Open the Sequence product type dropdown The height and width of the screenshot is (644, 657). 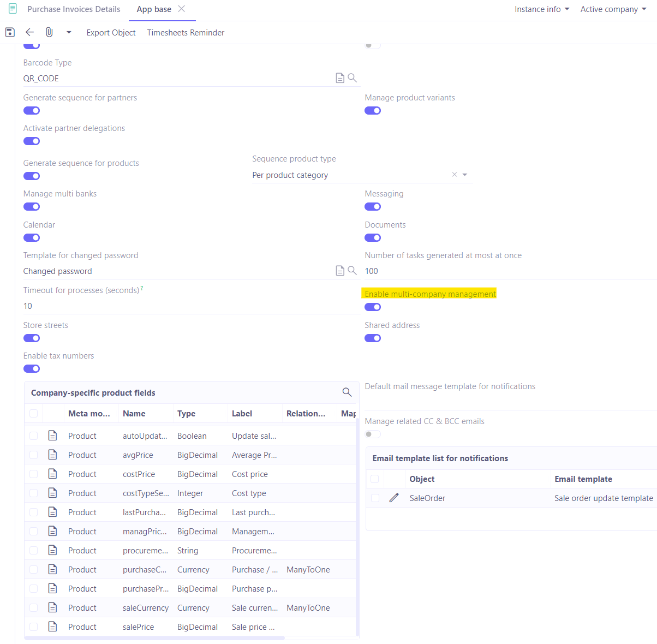point(464,175)
